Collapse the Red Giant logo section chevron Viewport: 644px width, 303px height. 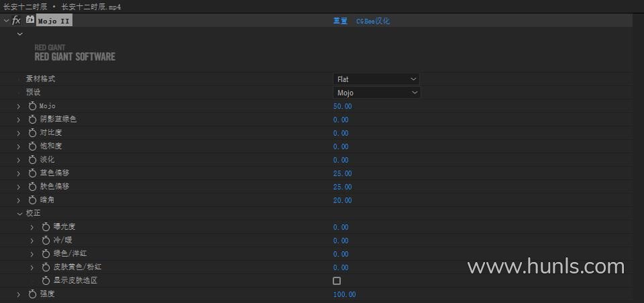point(19,34)
